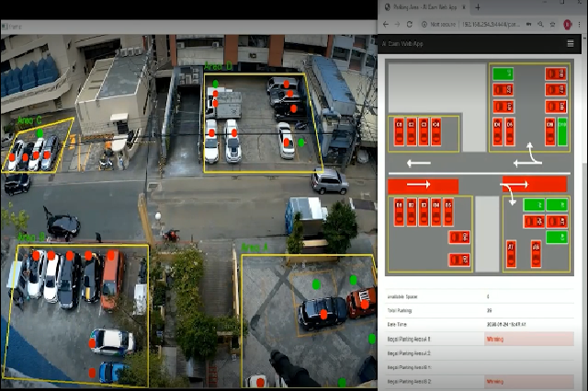Click the browser forward arrow

pos(397,25)
